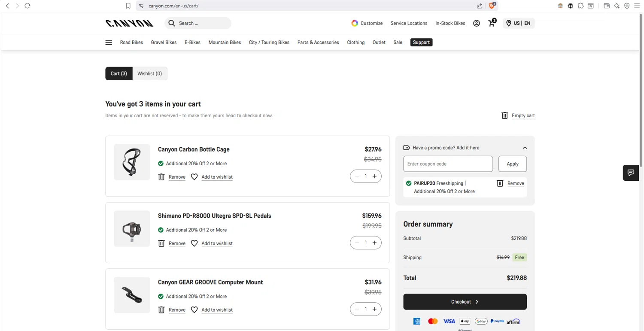Click the Customize color wheel icon

pos(355,23)
